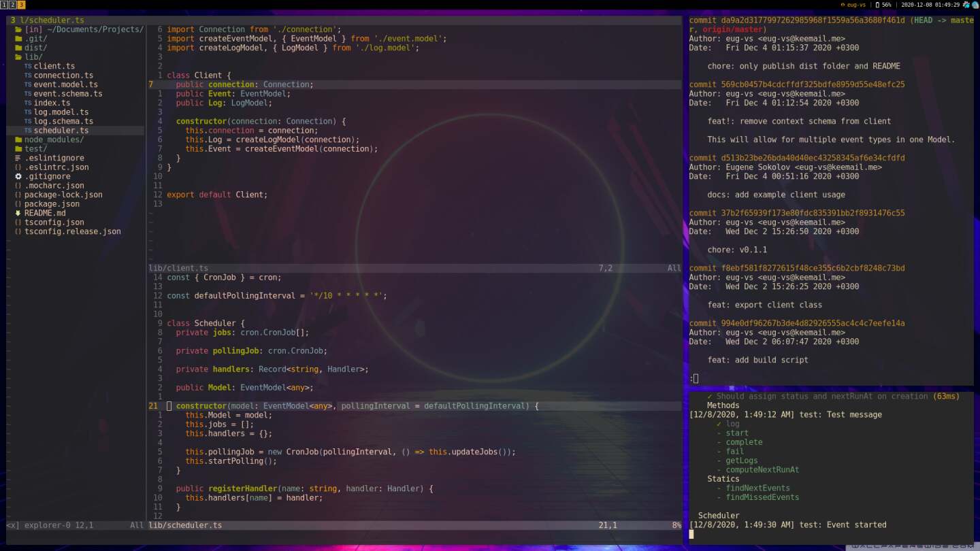Click the JSON braces icon beside package.json
The height and width of the screenshot is (551, 980).
coord(17,203)
